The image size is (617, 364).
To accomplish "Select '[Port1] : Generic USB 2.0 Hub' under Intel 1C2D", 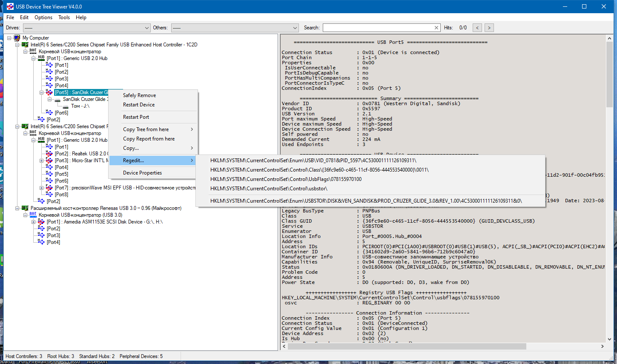I will pos(77,58).
